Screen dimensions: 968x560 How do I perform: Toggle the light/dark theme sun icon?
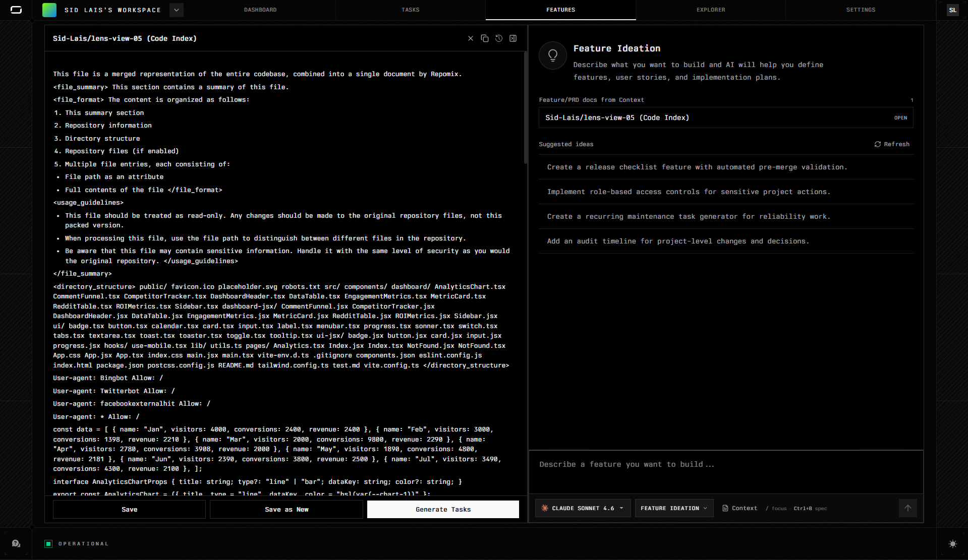click(x=952, y=544)
